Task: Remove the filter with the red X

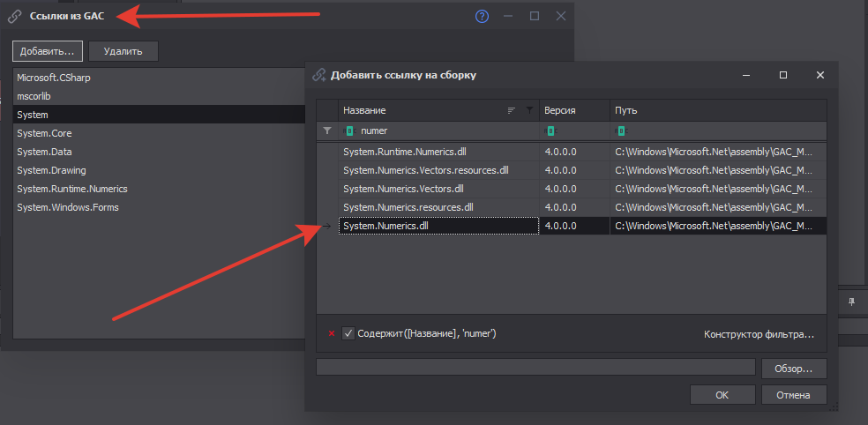Action: click(x=332, y=333)
